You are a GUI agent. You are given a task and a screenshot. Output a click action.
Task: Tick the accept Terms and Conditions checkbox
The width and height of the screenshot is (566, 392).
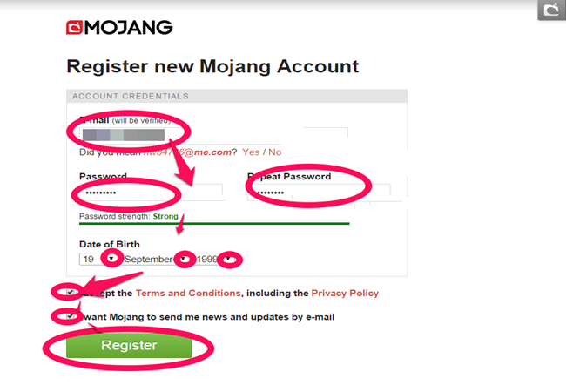point(70,292)
